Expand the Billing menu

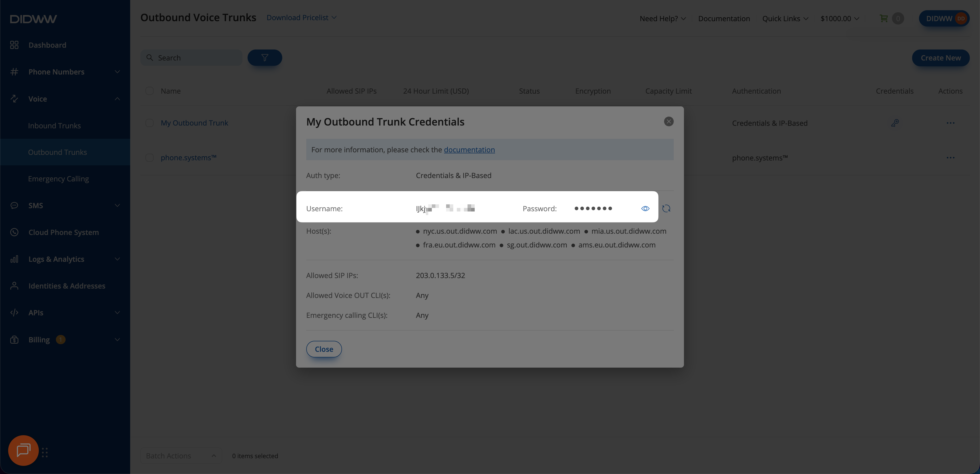[x=117, y=339]
